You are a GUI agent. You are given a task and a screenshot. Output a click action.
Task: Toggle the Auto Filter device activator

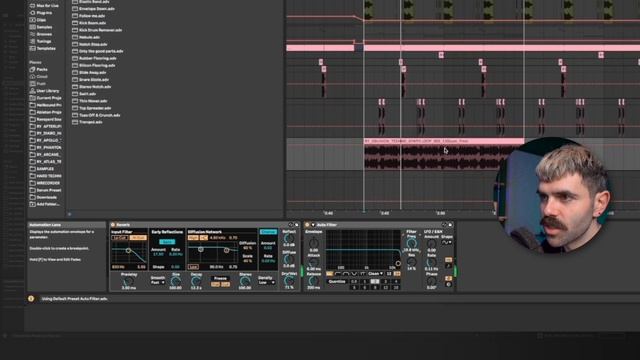pos(307,225)
